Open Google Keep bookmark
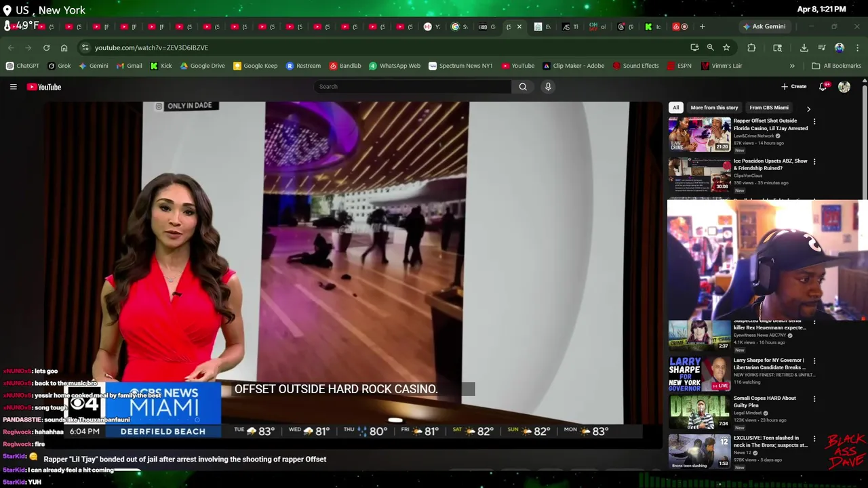The height and width of the screenshot is (488, 868). pos(255,66)
